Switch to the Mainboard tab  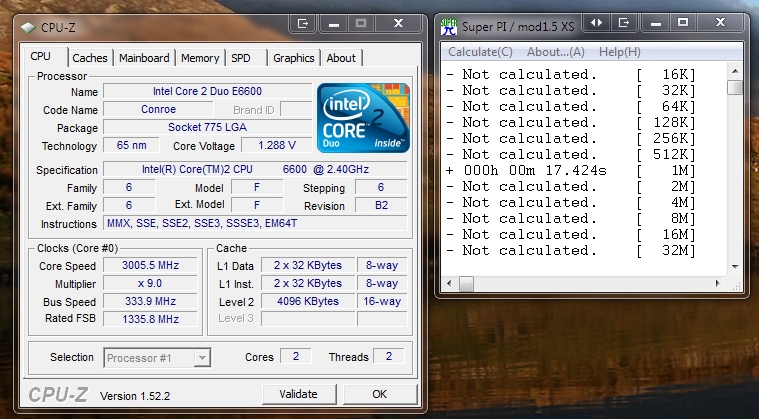[144, 58]
